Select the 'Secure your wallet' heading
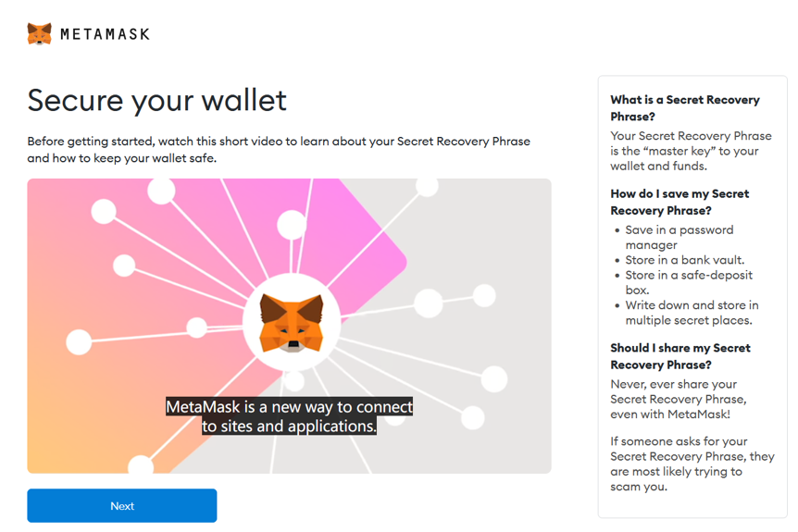This screenshot has height=532, width=798. tap(156, 100)
